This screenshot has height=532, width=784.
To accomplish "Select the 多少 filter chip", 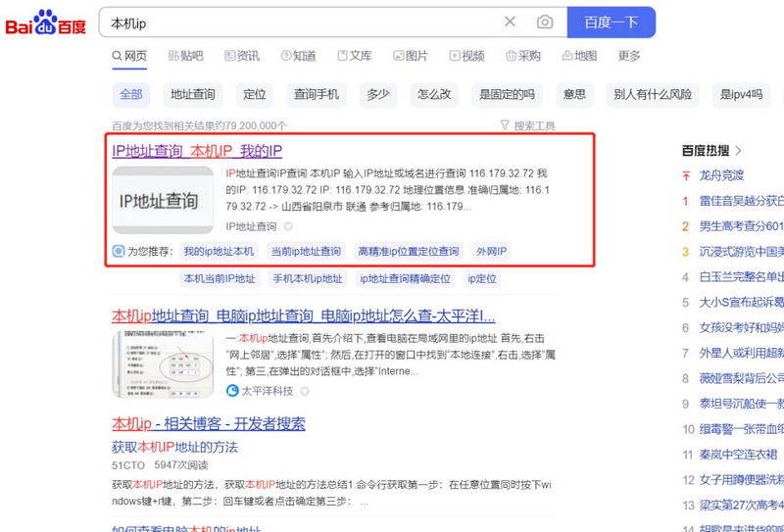I will click(378, 94).
